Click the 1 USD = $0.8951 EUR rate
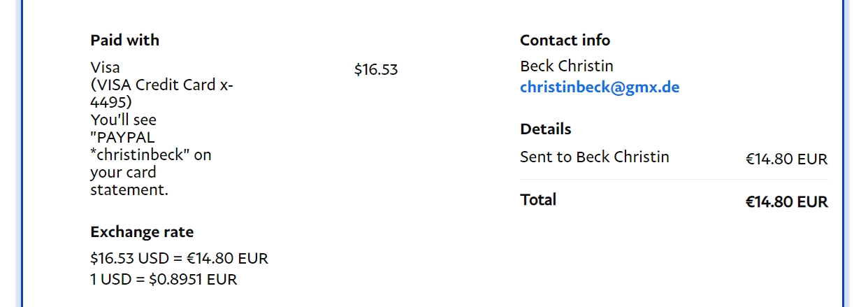Screen dimensions: 868x307 coord(164,280)
